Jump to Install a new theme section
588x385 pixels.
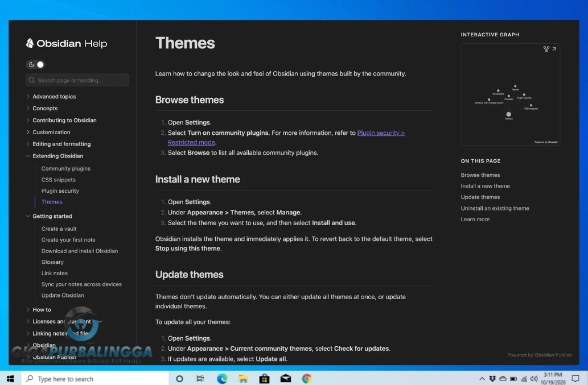485,186
